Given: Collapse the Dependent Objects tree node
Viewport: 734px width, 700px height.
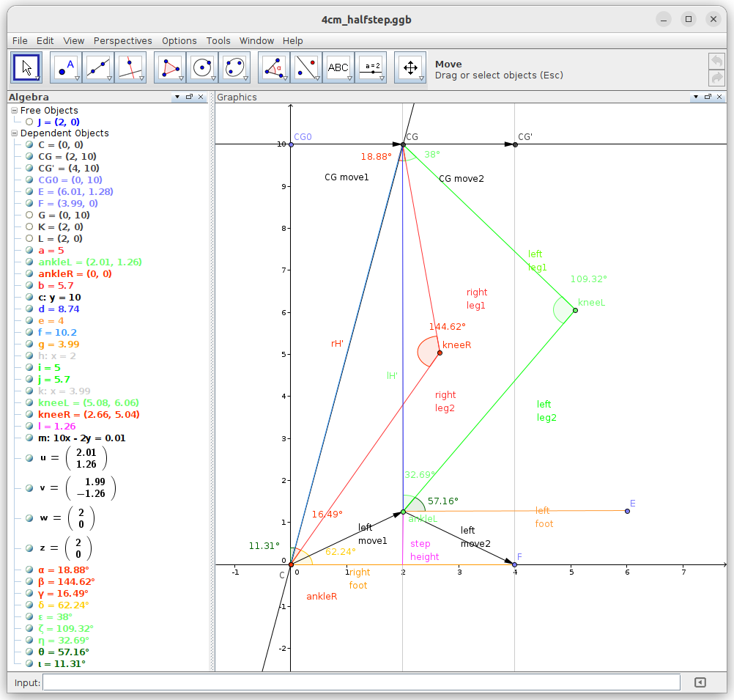Looking at the screenshot, I should coord(15,133).
